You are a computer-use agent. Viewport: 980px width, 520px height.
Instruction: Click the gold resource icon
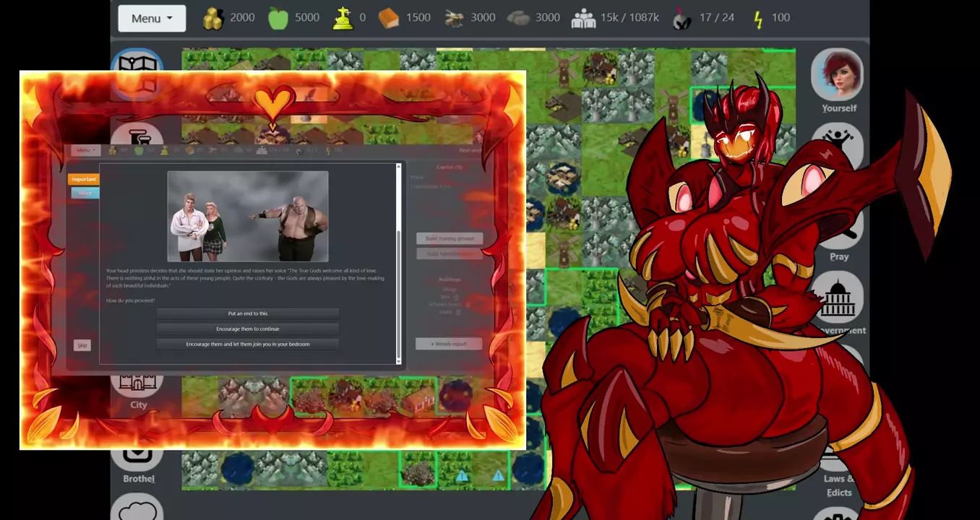pos(212,18)
